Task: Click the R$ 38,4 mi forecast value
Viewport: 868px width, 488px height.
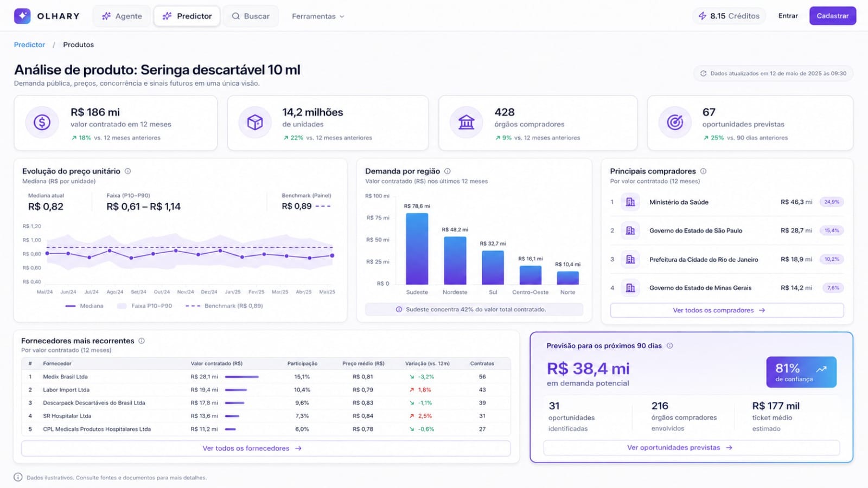Action: tap(588, 369)
